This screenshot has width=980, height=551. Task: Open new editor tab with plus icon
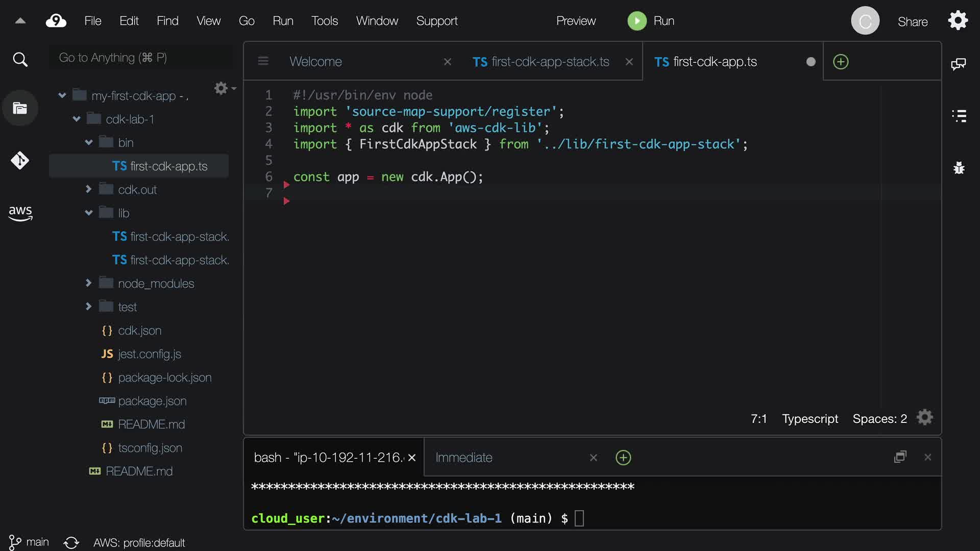tap(841, 62)
